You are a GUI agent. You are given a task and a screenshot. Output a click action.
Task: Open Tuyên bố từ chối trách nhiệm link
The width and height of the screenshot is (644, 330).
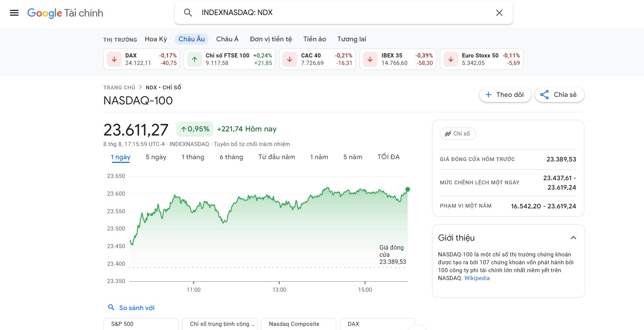tap(252, 144)
